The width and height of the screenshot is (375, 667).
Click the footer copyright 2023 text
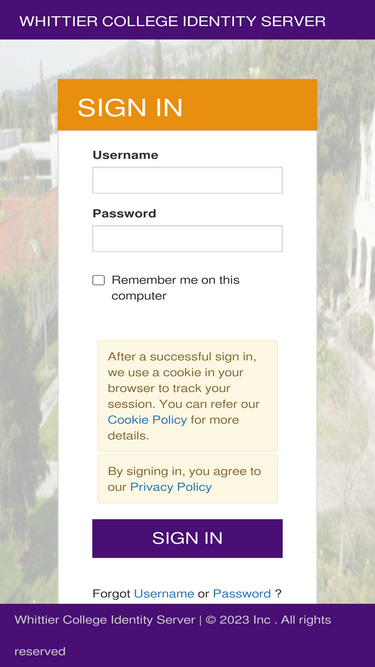238,620
